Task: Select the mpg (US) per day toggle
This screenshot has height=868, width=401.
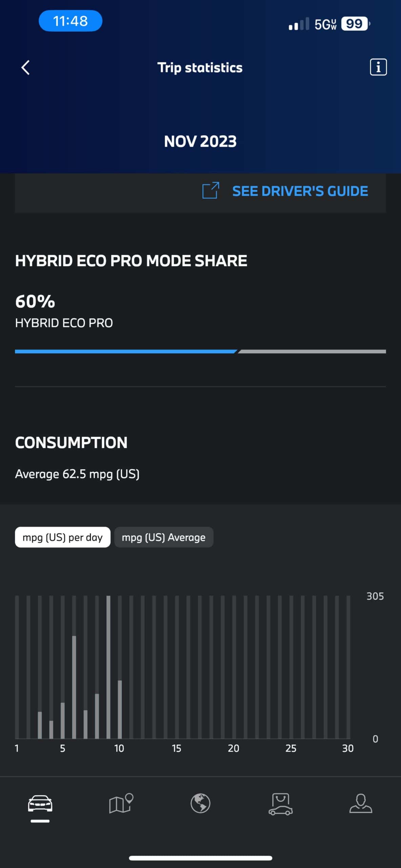Action: 63,537
